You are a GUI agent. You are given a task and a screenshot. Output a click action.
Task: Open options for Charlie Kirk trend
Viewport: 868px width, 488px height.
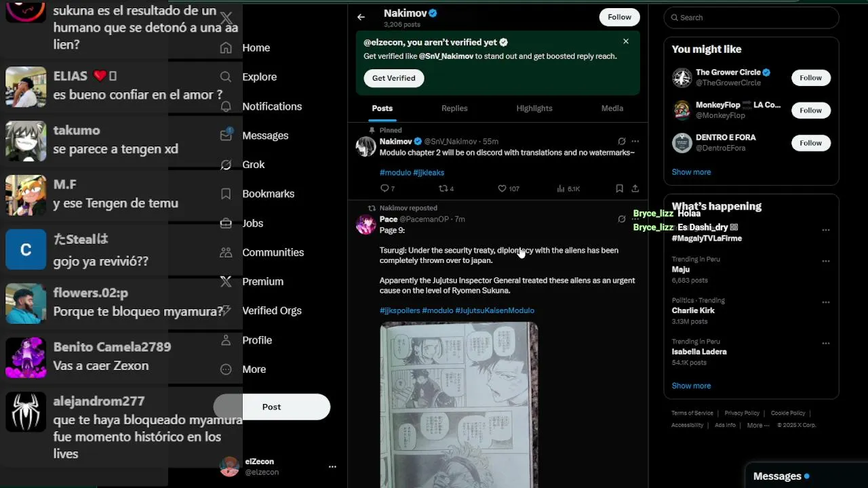coord(825,302)
